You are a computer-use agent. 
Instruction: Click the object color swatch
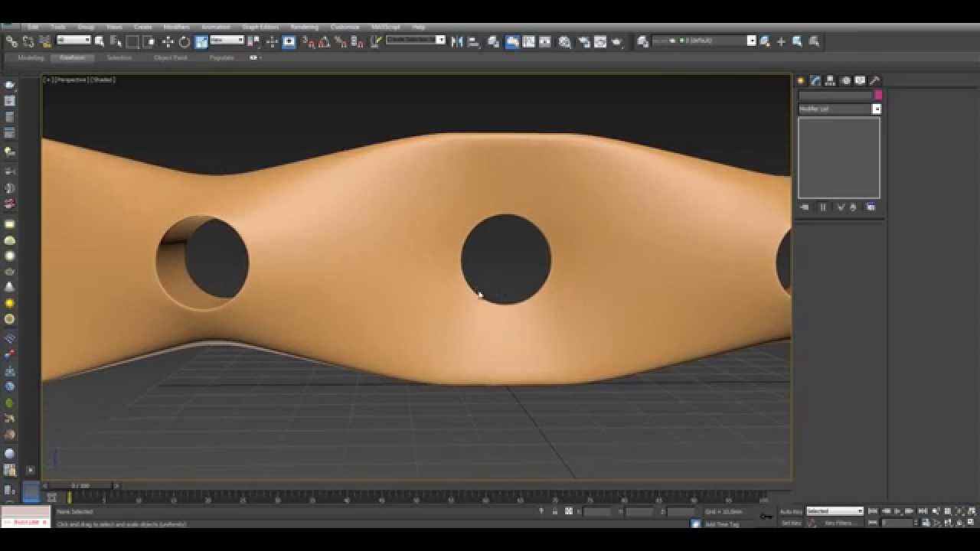point(878,95)
